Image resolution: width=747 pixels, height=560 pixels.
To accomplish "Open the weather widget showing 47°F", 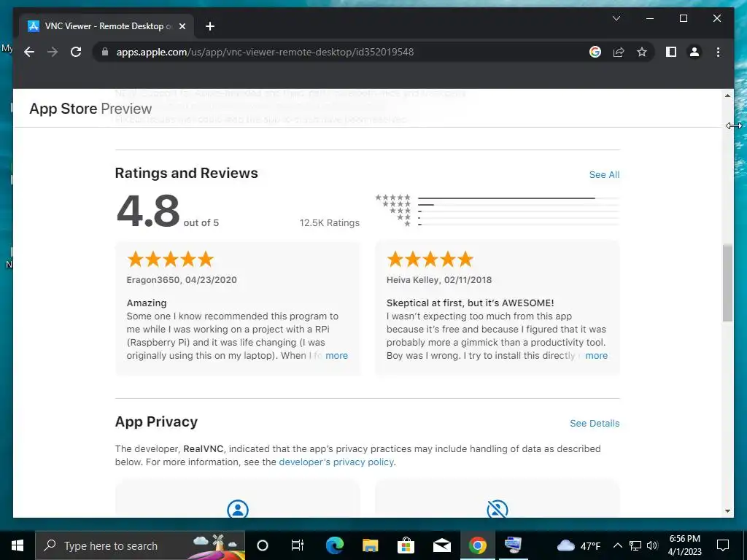I will pyautogui.click(x=578, y=545).
